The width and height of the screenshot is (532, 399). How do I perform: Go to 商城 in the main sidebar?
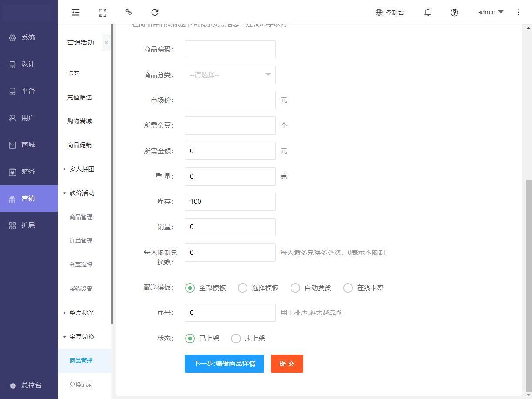(x=28, y=145)
